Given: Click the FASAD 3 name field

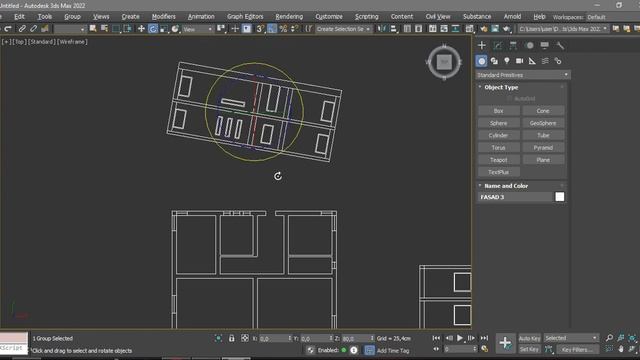Looking at the screenshot, I should [515, 197].
